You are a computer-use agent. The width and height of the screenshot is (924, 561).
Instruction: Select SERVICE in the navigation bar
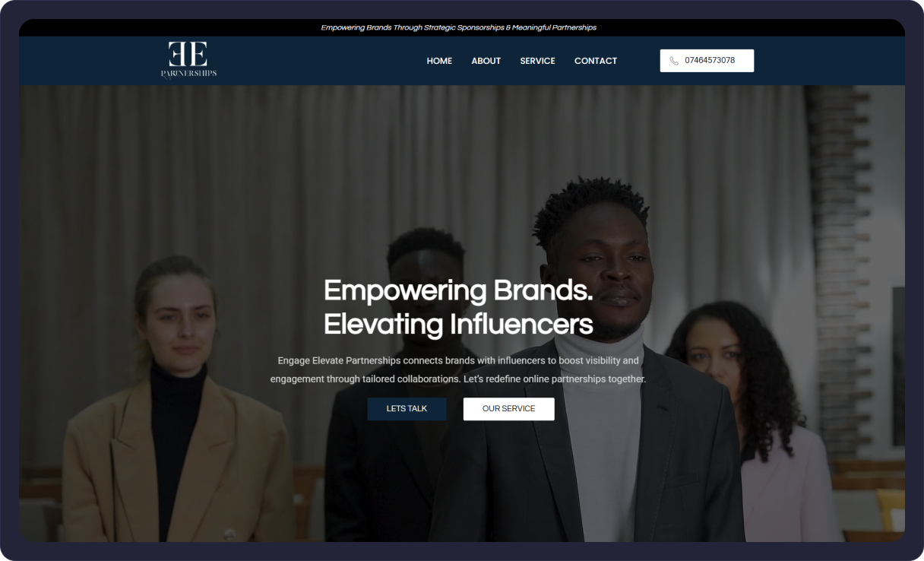coord(537,61)
